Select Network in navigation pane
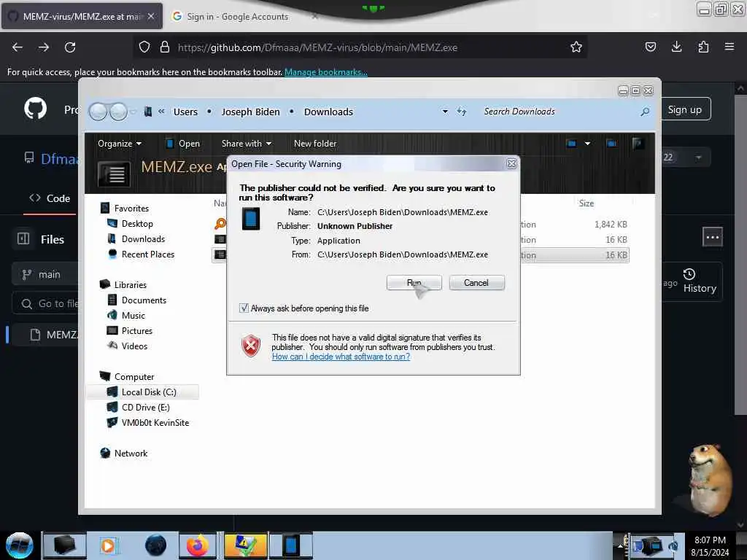The height and width of the screenshot is (560, 747). click(x=124, y=454)
